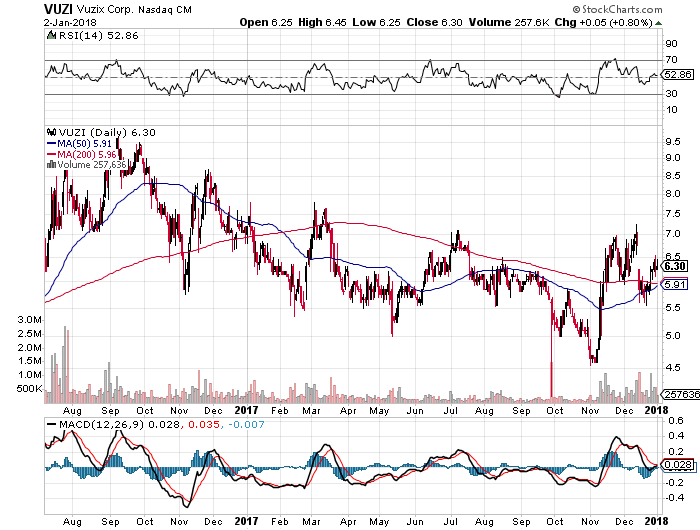The width and height of the screenshot is (700, 530).
Task: Click the MA(50) 5.91 legend entry
Action: (x=84, y=144)
